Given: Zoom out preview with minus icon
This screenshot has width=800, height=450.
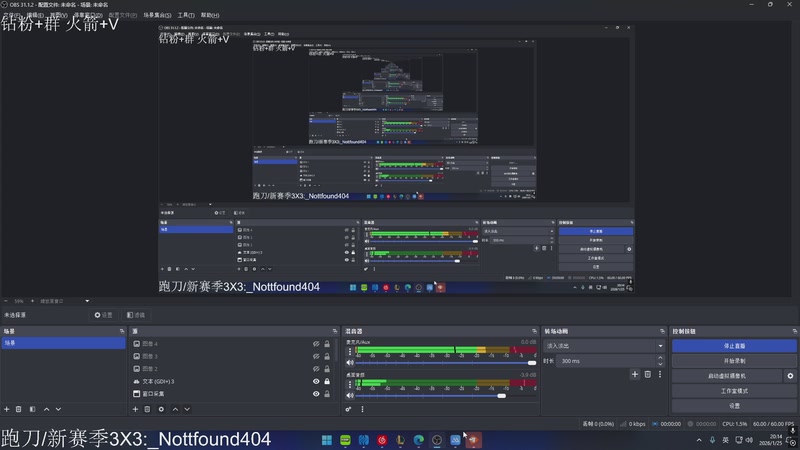Looking at the screenshot, I should coord(6,301).
